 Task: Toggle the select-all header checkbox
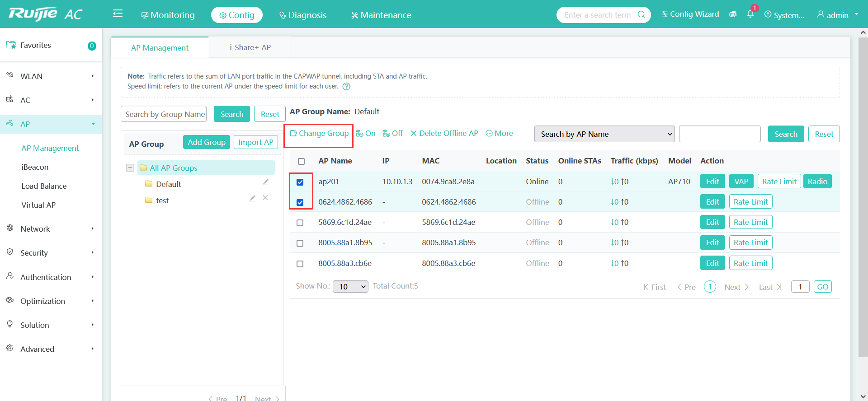[x=302, y=161]
